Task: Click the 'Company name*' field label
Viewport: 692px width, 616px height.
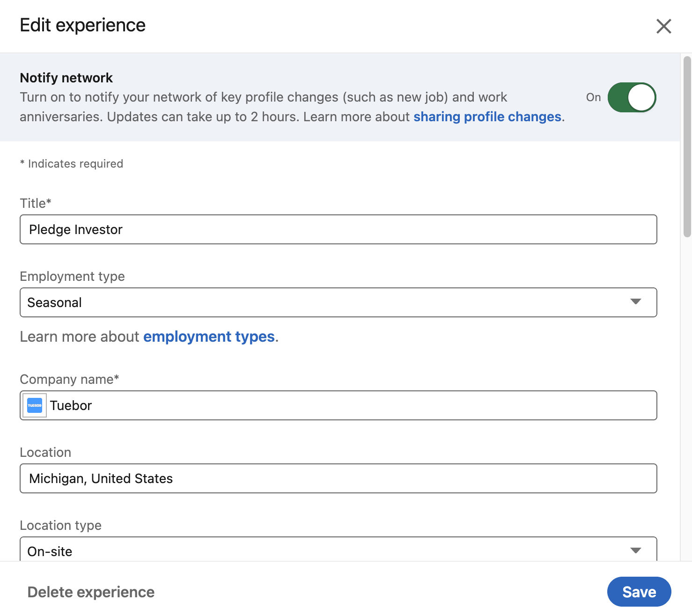Action: (x=69, y=379)
